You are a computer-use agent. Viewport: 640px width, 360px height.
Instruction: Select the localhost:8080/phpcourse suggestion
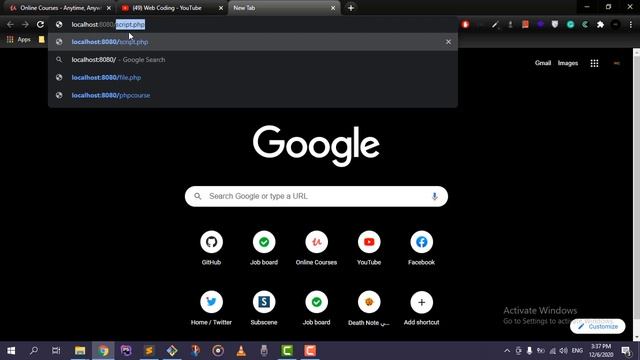(253, 95)
